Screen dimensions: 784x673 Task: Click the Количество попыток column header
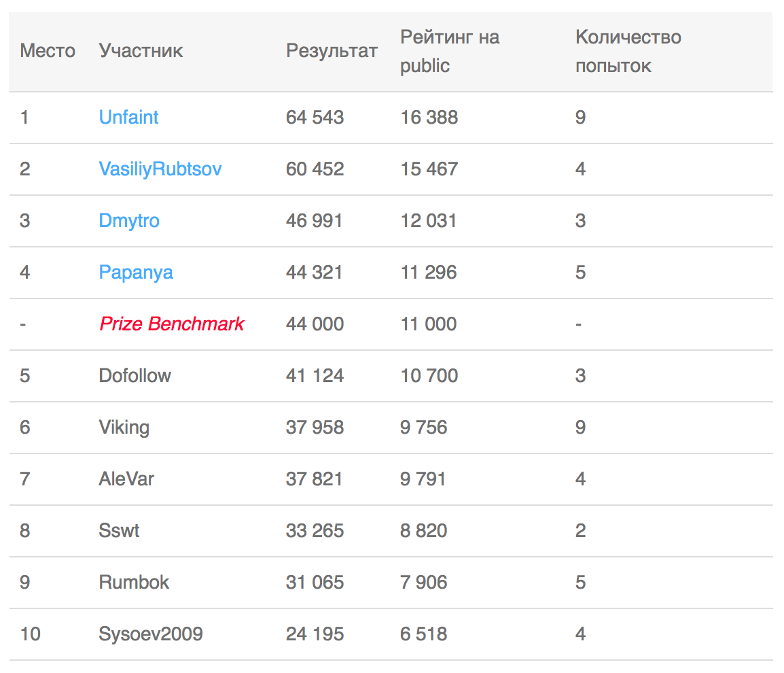pos(627,51)
